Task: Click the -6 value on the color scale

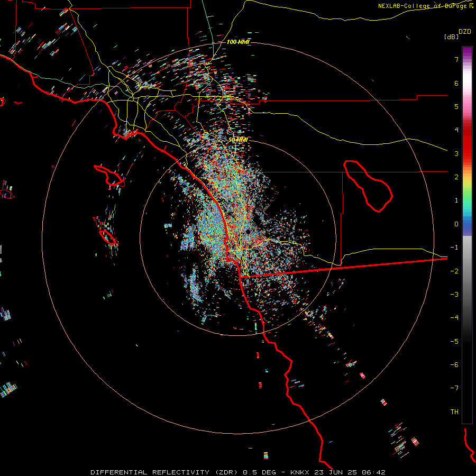Action: pyautogui.click(x=454, y=365)
